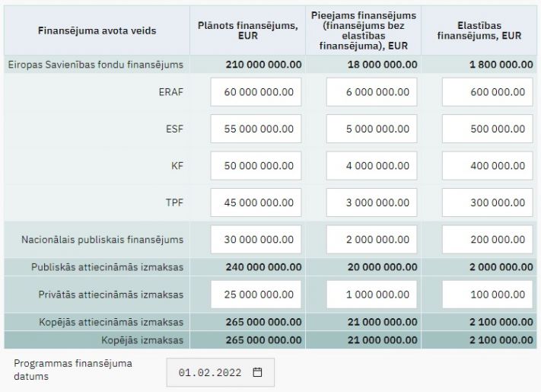
Task: Select the KF Elastības finansējums input
Action: [x=487, y=165]
